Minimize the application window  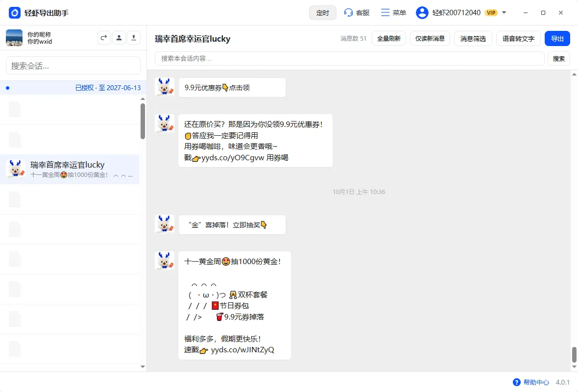[x=525, y=13]
